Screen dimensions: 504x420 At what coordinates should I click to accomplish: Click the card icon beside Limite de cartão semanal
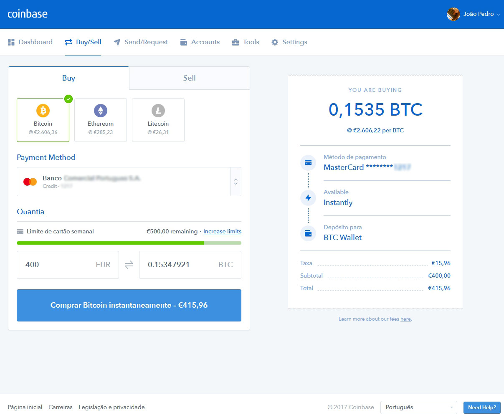[x=20, y=232]
